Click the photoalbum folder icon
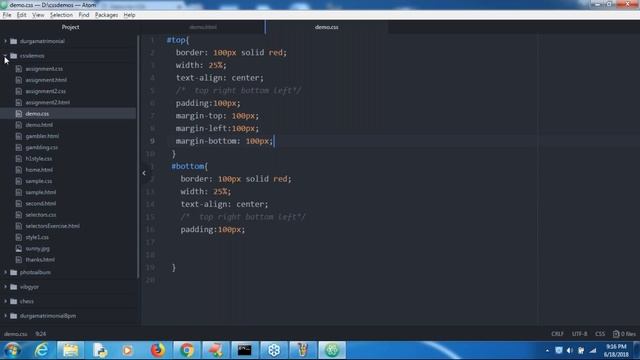Viewport: 640px width, 360px height. 13,272
